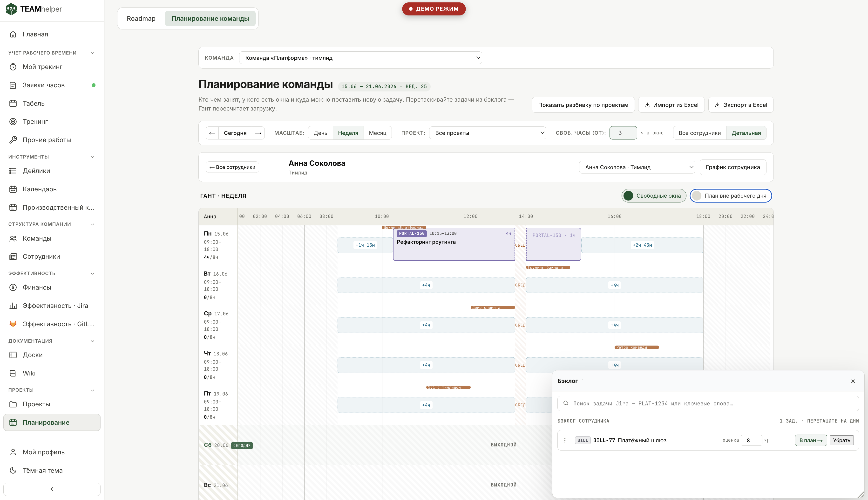Click the Сегодня button
The height and width of the screenshot is (500, 868).
coord(235,133)
